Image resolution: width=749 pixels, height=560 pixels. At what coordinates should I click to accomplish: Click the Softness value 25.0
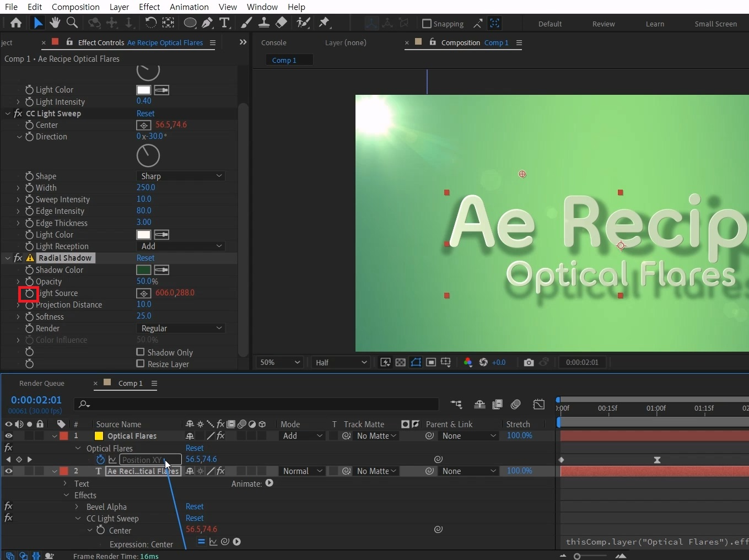(x=144, y=316)
